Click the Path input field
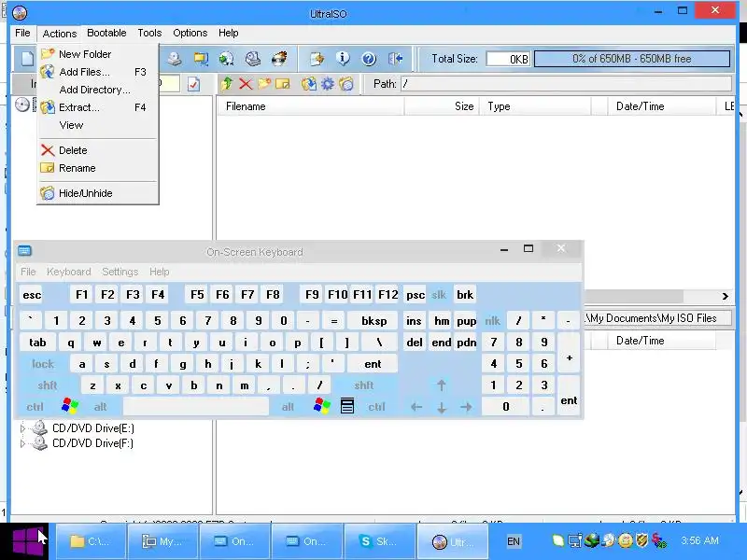This screenshot has height=560, width=747. tap(566, 84)
